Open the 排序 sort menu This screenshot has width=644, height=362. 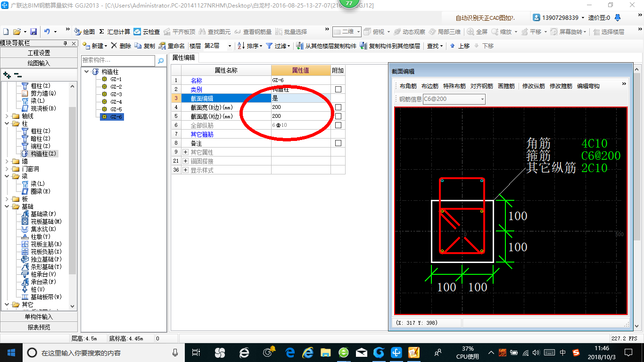[249, 46]
